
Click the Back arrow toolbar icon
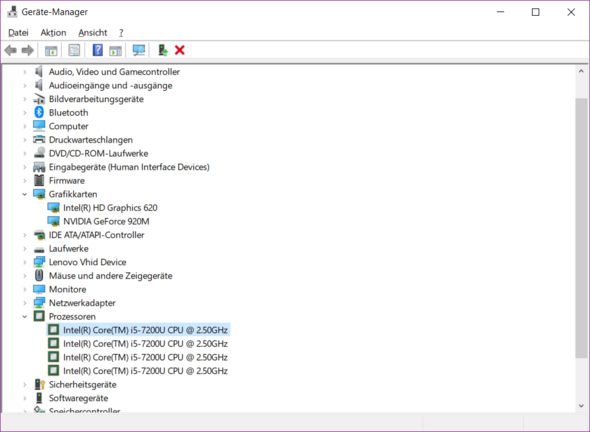click(11, 50)
